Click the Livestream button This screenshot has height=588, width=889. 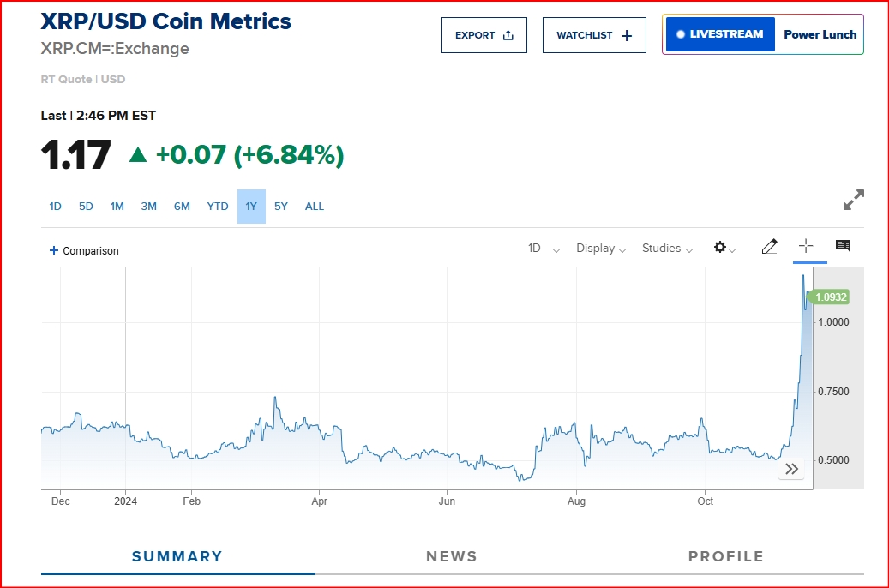[719, 34]
